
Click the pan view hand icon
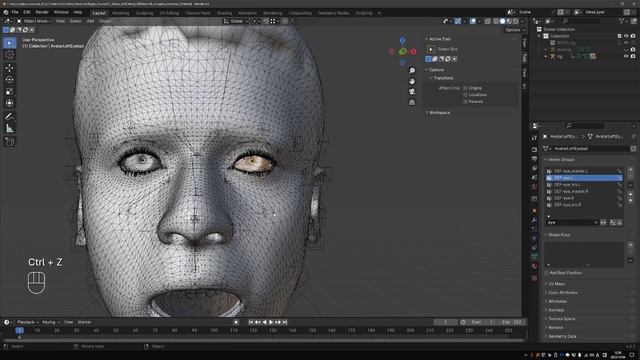pyautogui.click(x=412, y=81)
